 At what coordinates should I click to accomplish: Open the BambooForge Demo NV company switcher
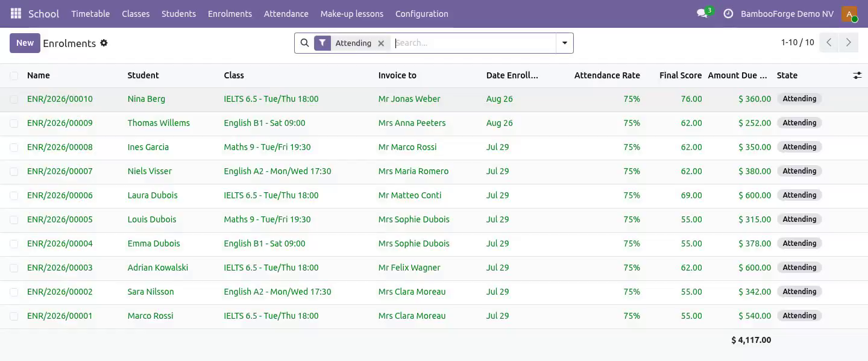pyautogui.click(x=787, y=13)
